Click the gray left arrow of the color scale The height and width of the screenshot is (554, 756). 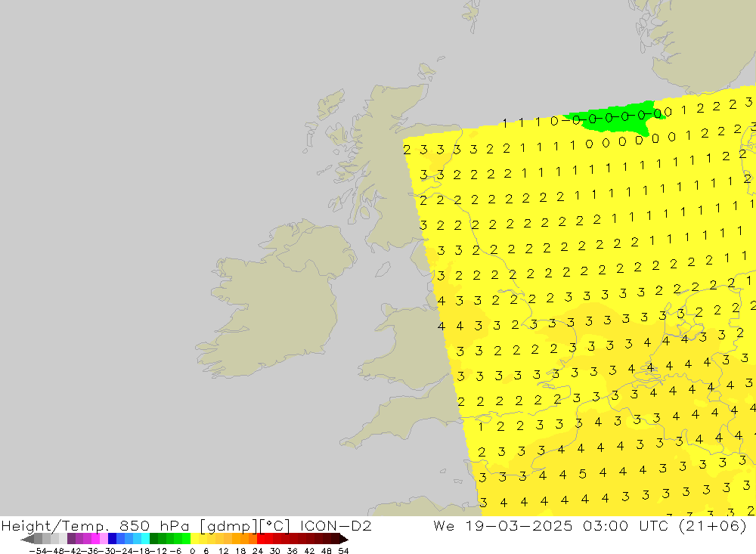coord(27,540)
